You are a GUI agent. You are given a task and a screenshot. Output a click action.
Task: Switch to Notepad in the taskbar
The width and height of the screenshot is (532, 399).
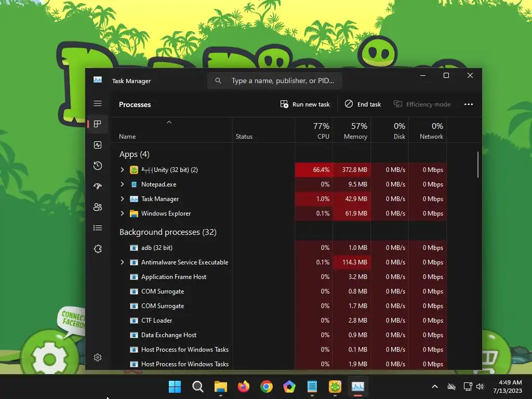click(x=312, y=387)
